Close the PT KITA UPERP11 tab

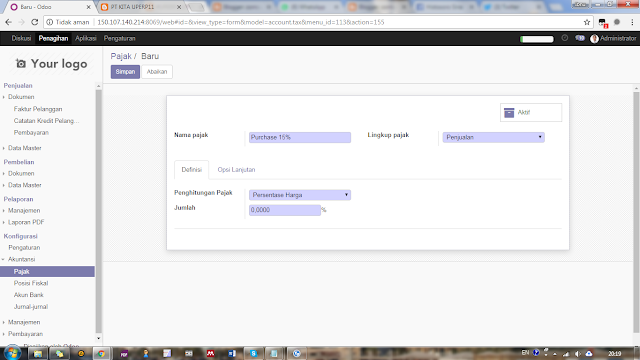[x=179, y=7]
